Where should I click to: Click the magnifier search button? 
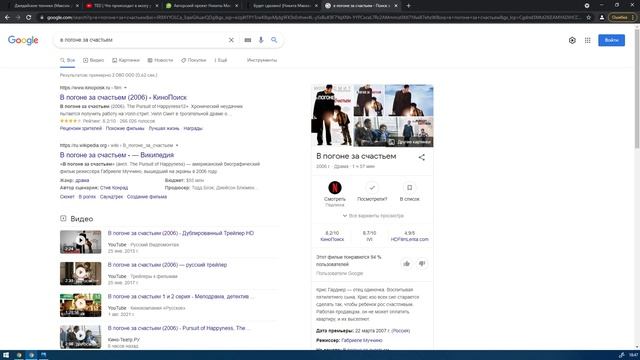click(x=274, y=40)
